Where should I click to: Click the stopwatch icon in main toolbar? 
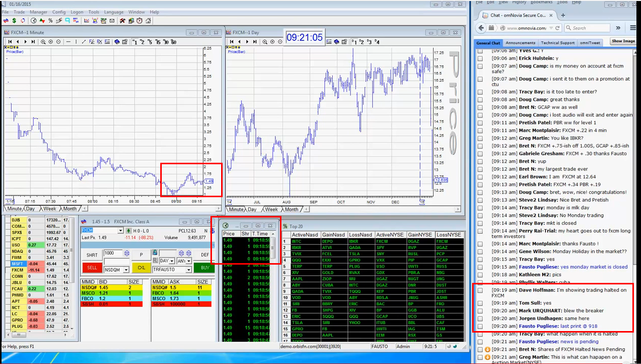[139, 21]
